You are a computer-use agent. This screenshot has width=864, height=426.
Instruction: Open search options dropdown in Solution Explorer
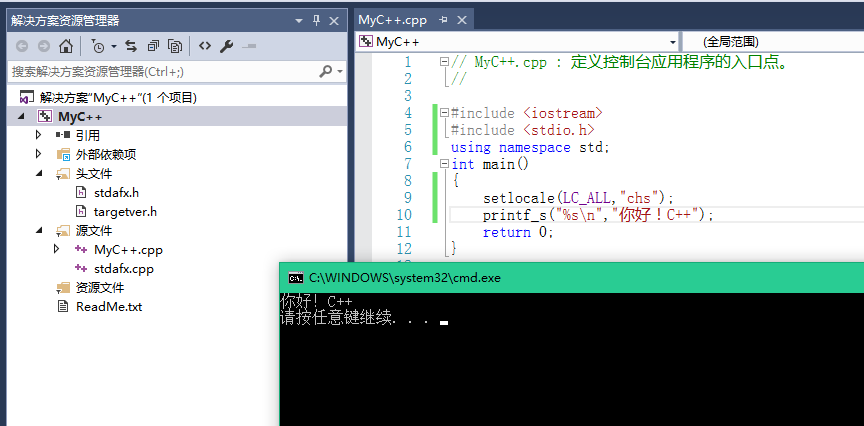coord(339,72)
